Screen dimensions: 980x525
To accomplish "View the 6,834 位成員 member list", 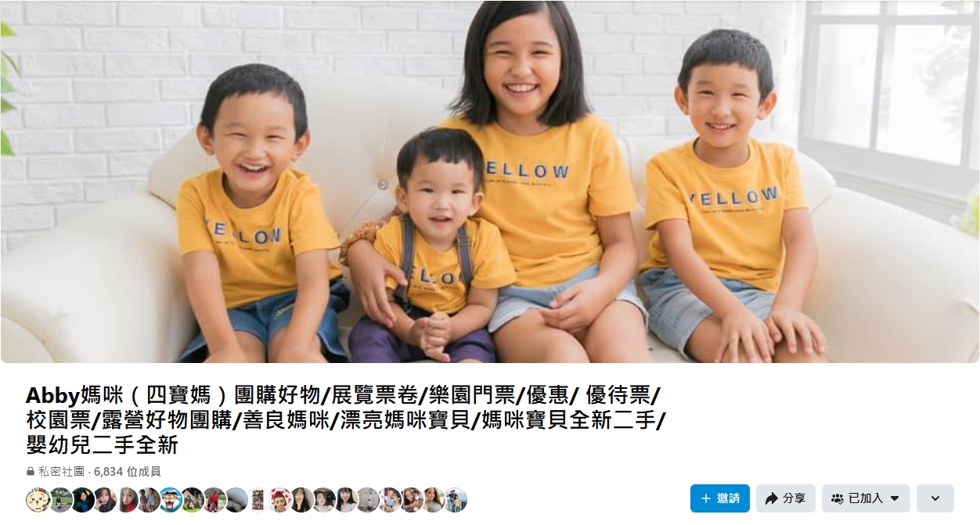I will (128, 472).
